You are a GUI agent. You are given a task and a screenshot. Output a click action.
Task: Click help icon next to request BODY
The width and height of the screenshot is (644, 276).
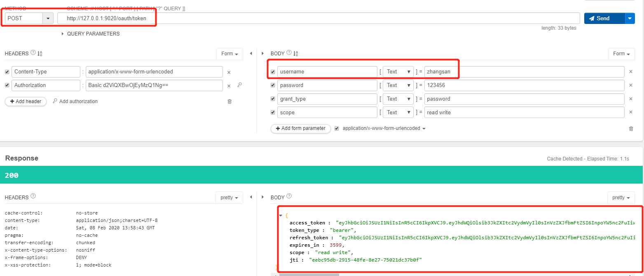289,53
